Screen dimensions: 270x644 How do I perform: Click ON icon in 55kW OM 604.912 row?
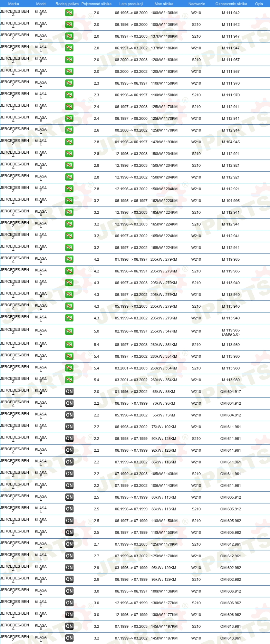(69, 415)
